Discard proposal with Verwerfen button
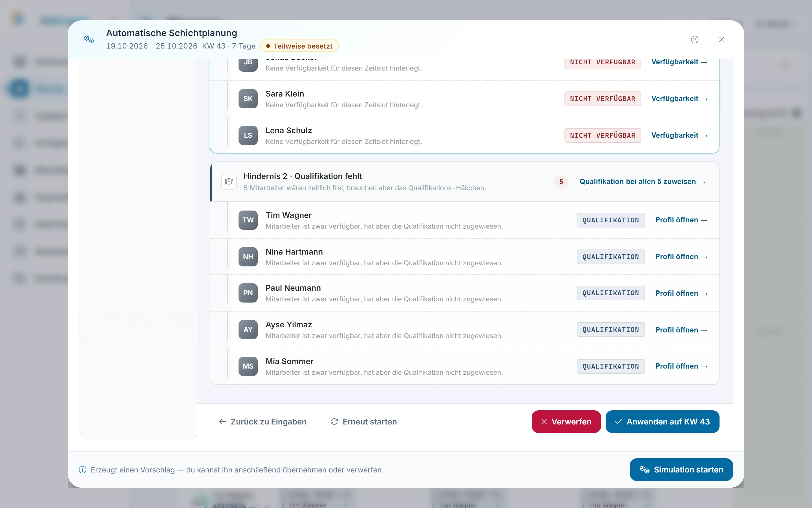This screenshot has height=508, width=812. (566, 422)
